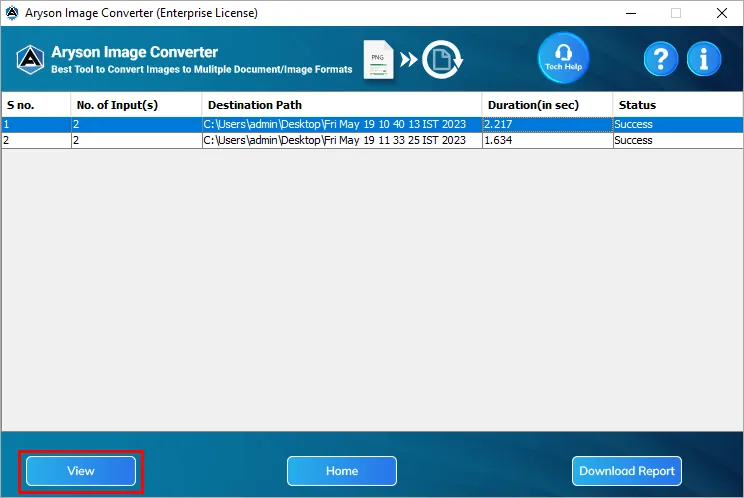Click the Download Report button
Screen dimensions: 744x498
click(627, 471)
